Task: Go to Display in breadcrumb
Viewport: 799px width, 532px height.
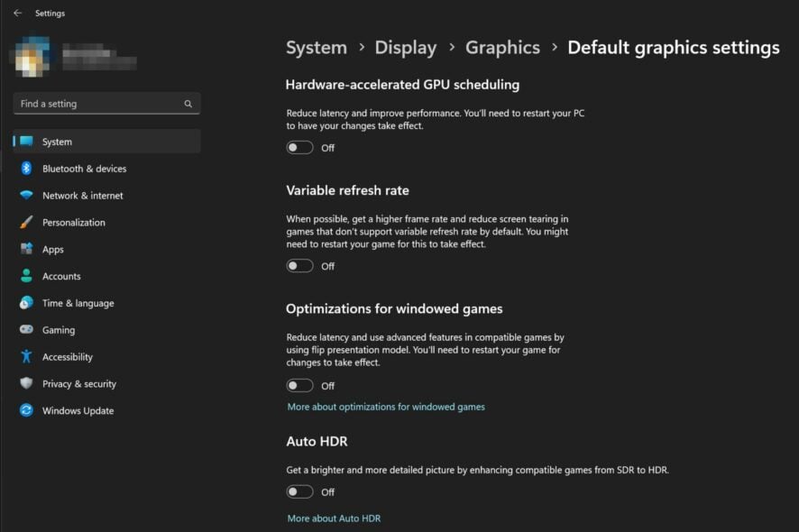Action: tap(406, 48)
